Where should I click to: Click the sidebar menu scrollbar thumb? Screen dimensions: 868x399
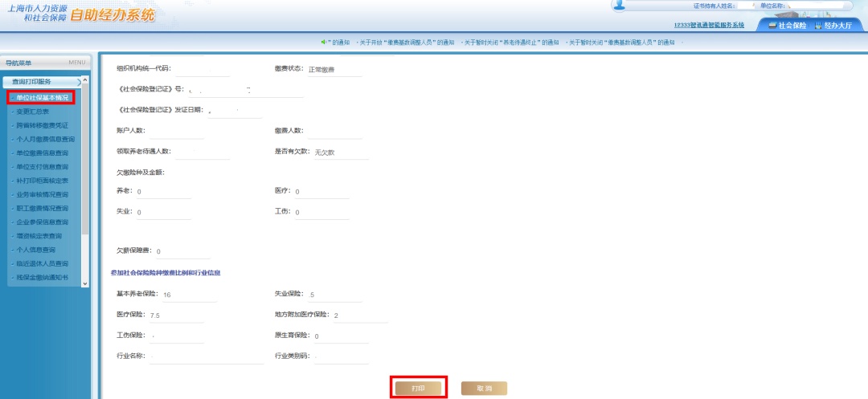84,161
